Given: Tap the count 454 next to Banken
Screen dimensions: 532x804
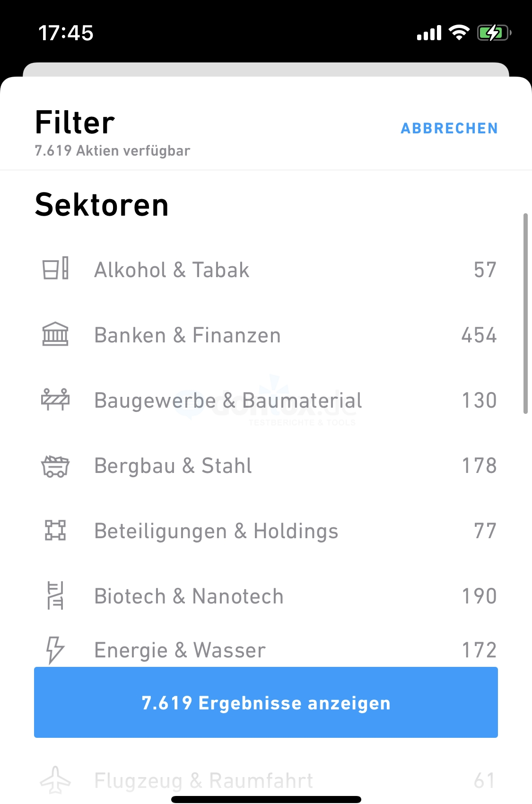Looking at the screenshot, I should [x=479, y=335].
